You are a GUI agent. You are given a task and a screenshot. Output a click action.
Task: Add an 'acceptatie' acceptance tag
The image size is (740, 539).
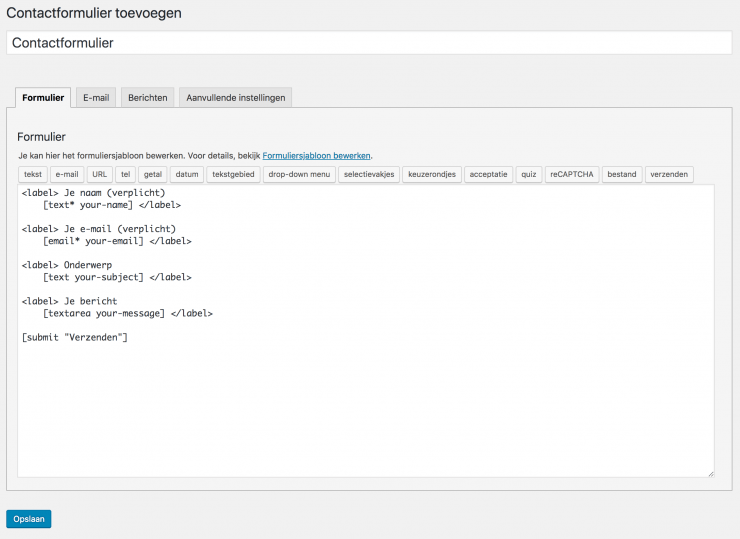(x=489, y=174)
